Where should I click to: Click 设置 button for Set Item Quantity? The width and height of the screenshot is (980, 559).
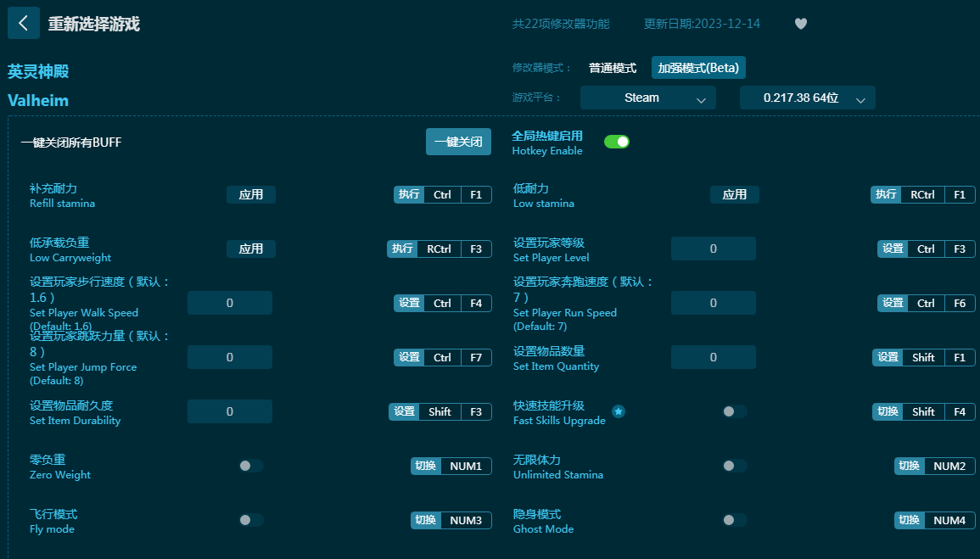888,357
